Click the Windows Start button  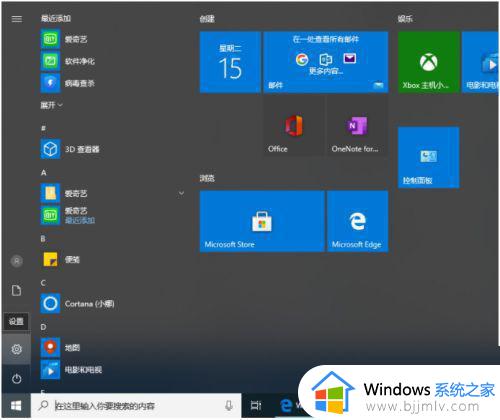[16, 406]
